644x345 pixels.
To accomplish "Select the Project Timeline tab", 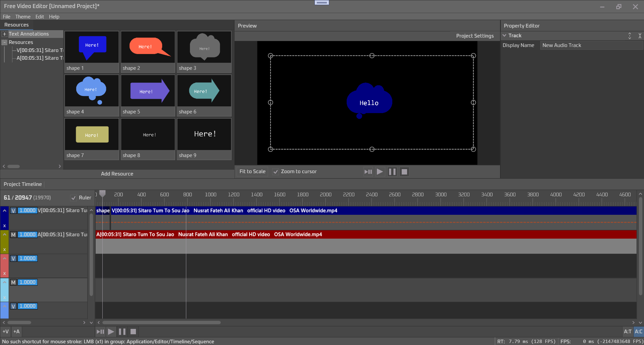I will 23,184.
